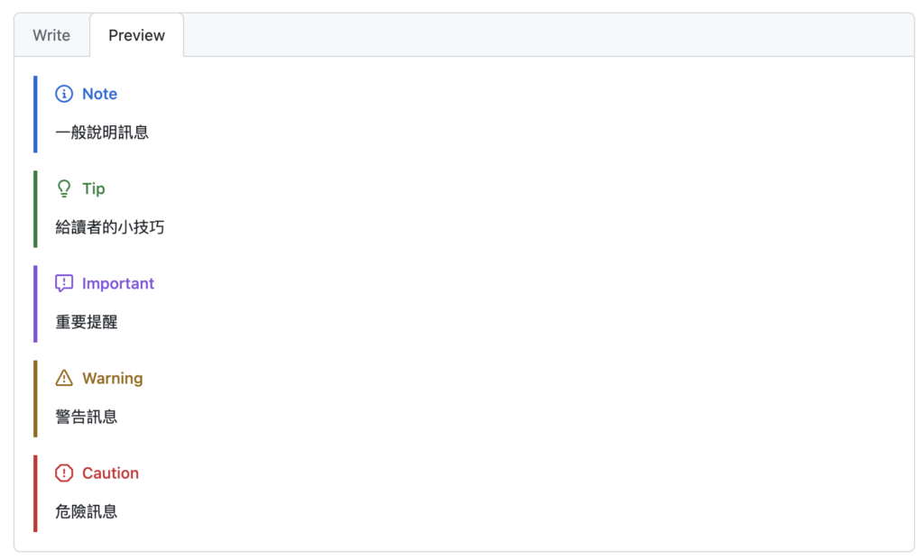Image resolution: width=924 pixels, height=560 pixels.
Task: Click the Warning triangle icon
Action: coord(64,378)
